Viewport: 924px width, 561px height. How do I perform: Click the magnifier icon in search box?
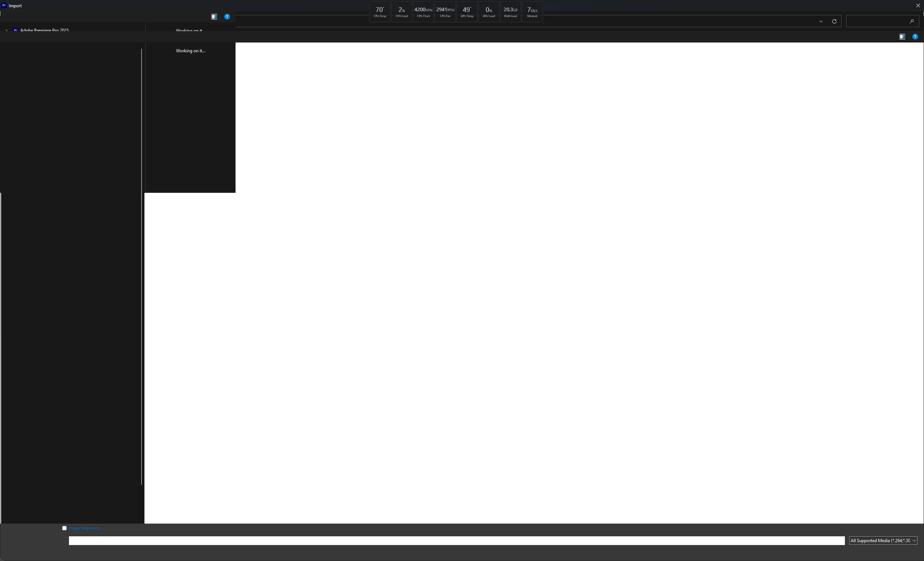(912, 21)
